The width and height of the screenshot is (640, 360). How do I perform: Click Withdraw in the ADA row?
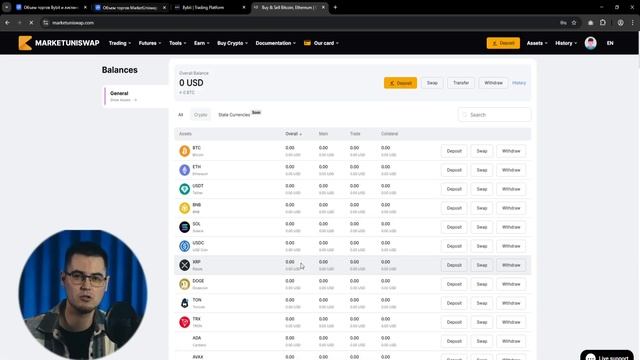511,341
